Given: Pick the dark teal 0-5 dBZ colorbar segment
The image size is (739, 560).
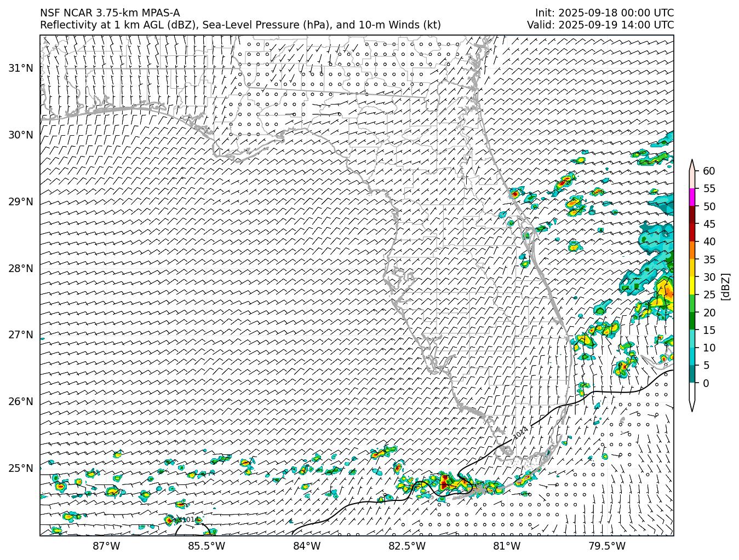Looking at the screenshot, I should pos(692,374).
